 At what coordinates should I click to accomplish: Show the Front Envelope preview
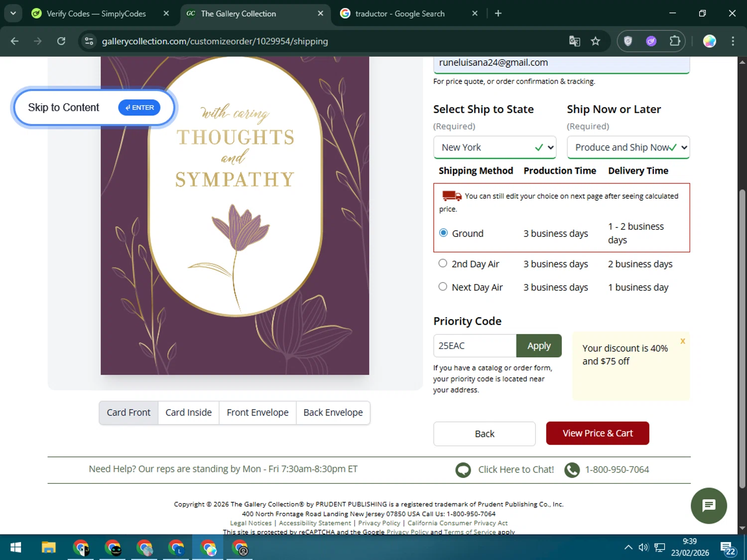[x=257, y=413]
